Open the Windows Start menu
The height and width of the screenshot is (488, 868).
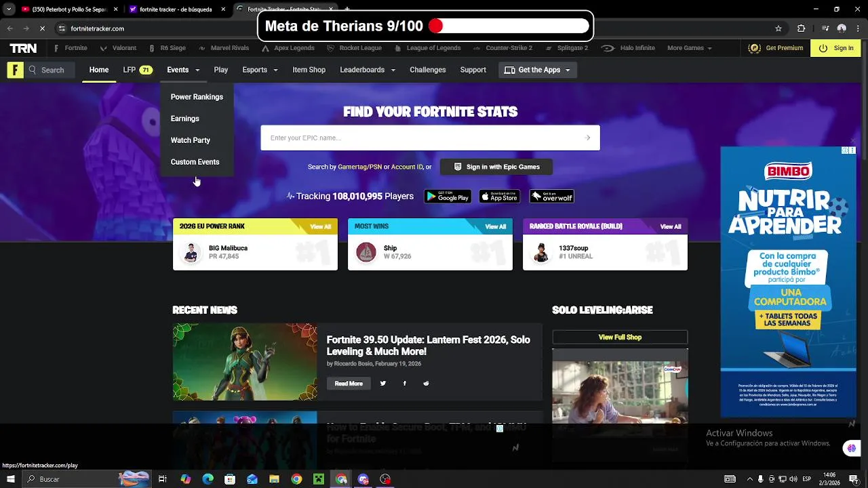(x=10, y=479)
